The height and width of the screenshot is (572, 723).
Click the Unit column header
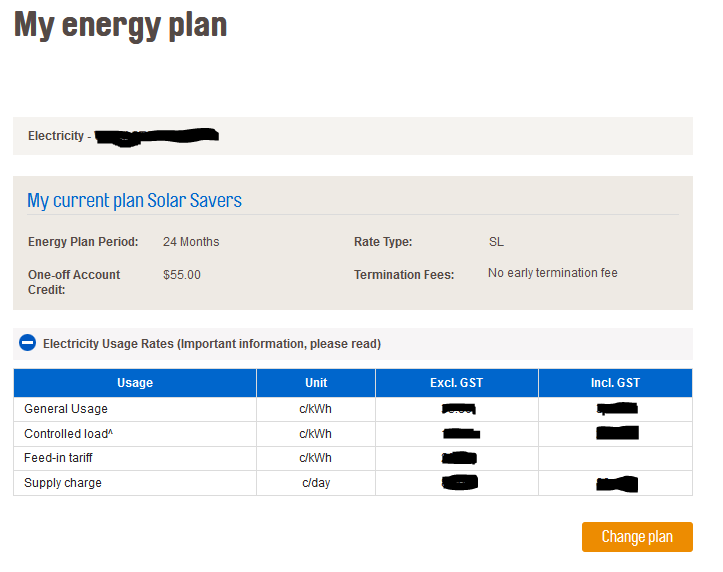click(316, 383)
